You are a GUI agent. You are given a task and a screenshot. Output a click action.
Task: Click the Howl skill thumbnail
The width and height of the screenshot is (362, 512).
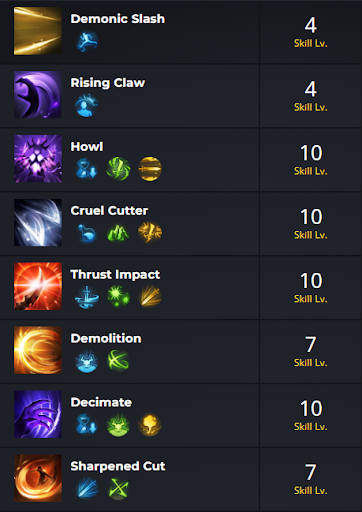(x=38, y=159)
